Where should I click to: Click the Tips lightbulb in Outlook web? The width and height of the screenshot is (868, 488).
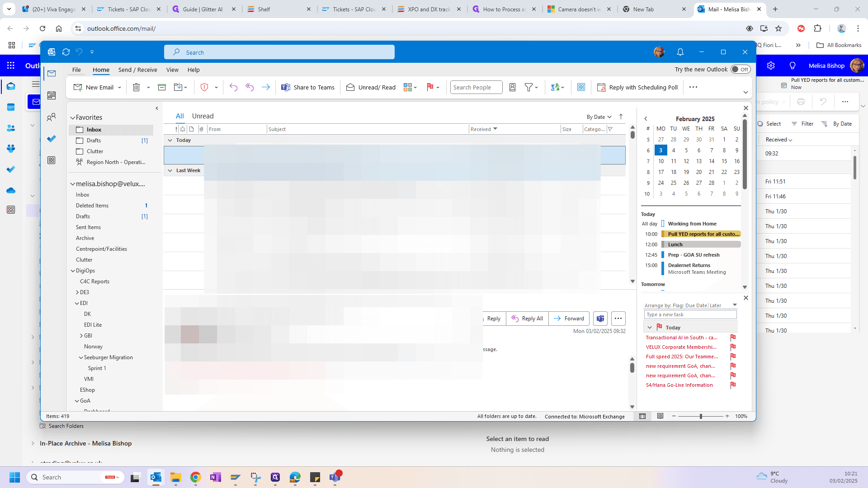click(793, 66)
